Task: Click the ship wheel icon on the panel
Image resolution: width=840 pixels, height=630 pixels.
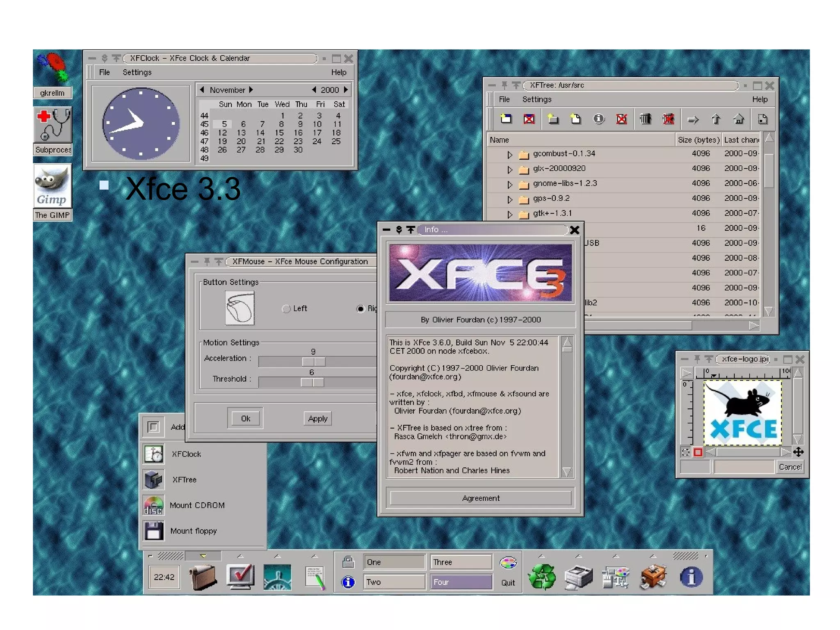Action: pyautogui.click(x=277, y=577)
